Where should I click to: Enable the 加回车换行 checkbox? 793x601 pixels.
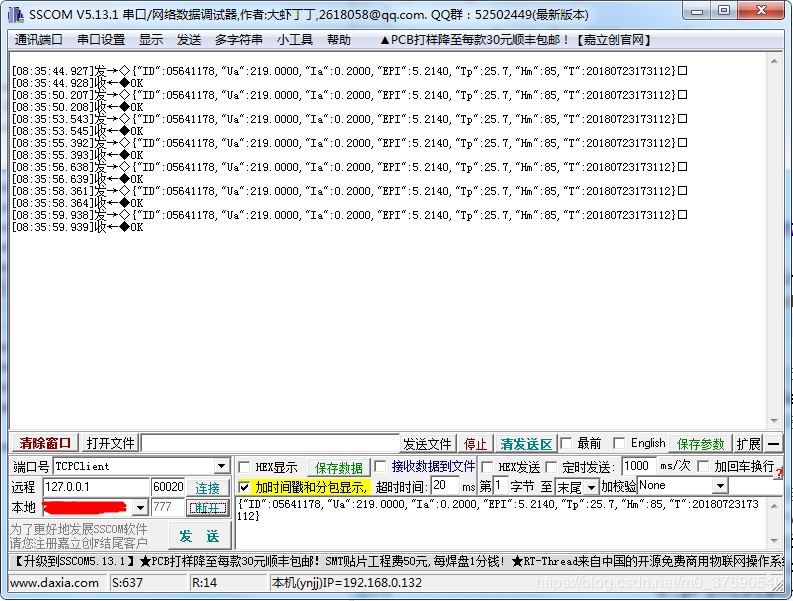pos(703,466)
